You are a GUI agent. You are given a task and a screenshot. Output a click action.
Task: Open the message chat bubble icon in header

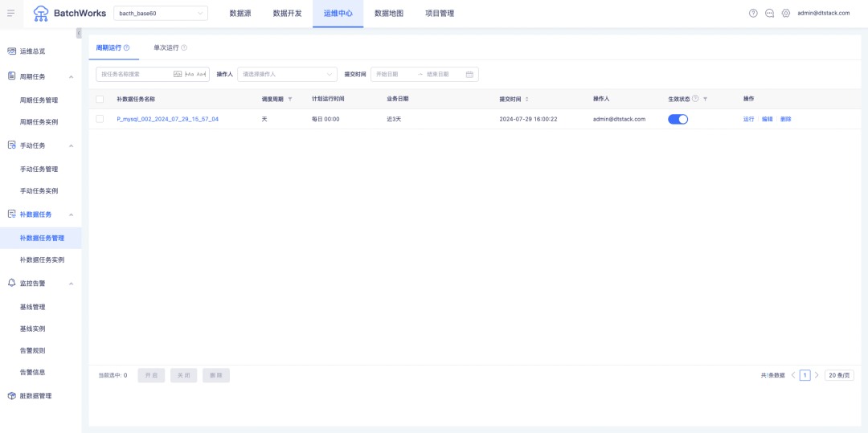[x=769, y=13]
